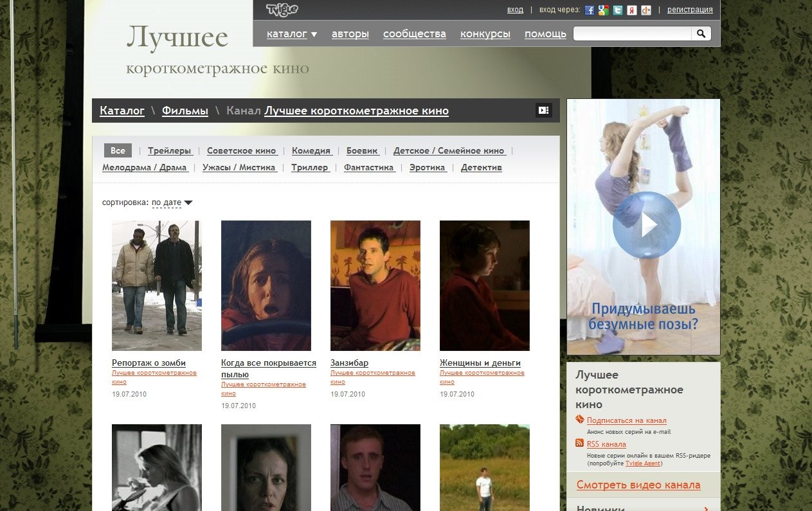The height and width of the screenshot is (511, 812).
Task: Click the Лучшее короткометражное кино header title
Action: [x=217, y=50]
